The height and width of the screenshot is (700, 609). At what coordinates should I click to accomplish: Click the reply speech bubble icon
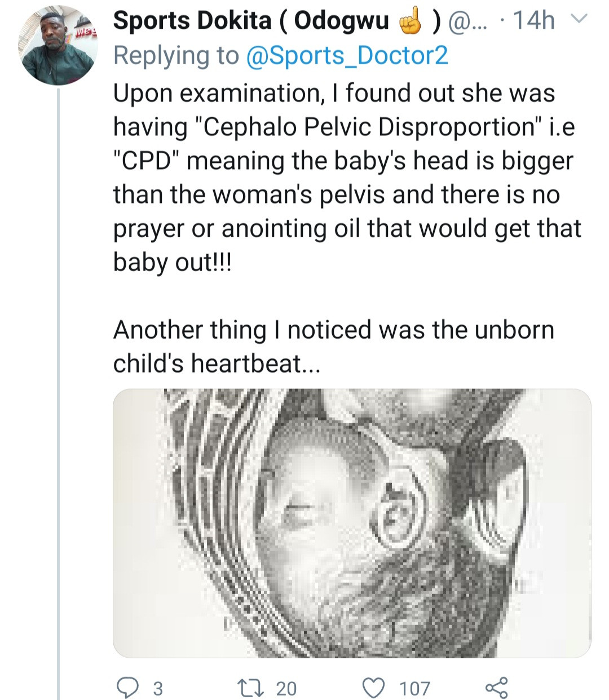pos(127,688)
